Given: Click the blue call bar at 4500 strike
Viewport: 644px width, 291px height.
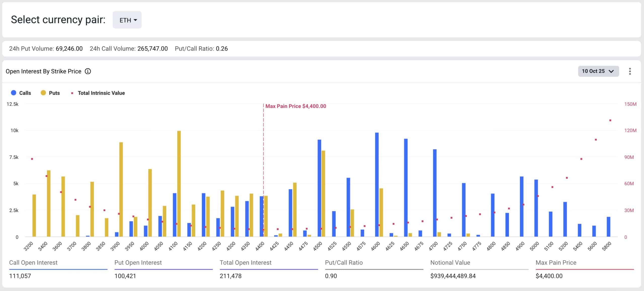Looking at the screenshot, I should (319, 188).
